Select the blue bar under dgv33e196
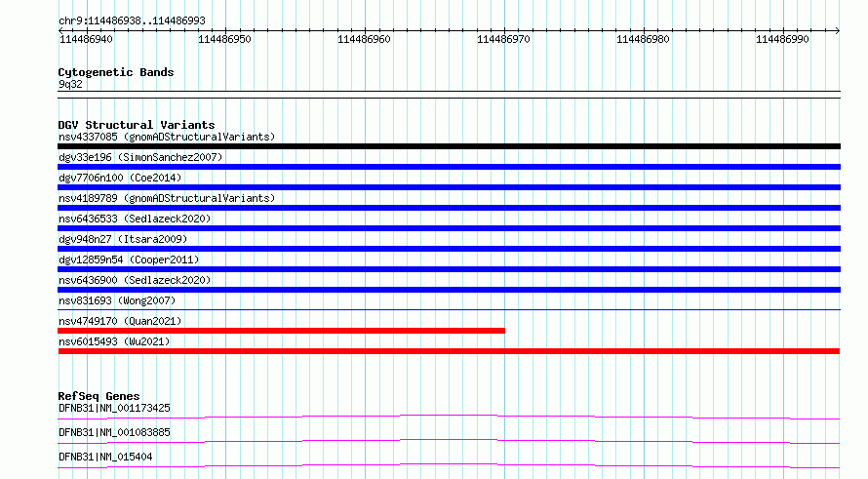 449,167
